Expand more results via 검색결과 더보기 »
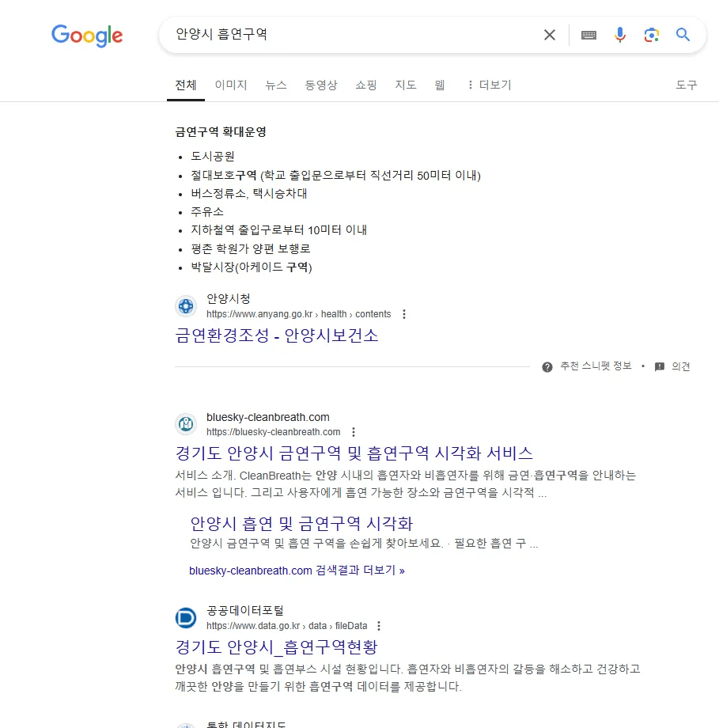The height and width of the screenshot is (728, 719). pyautogui.click(x=295, y=571)
